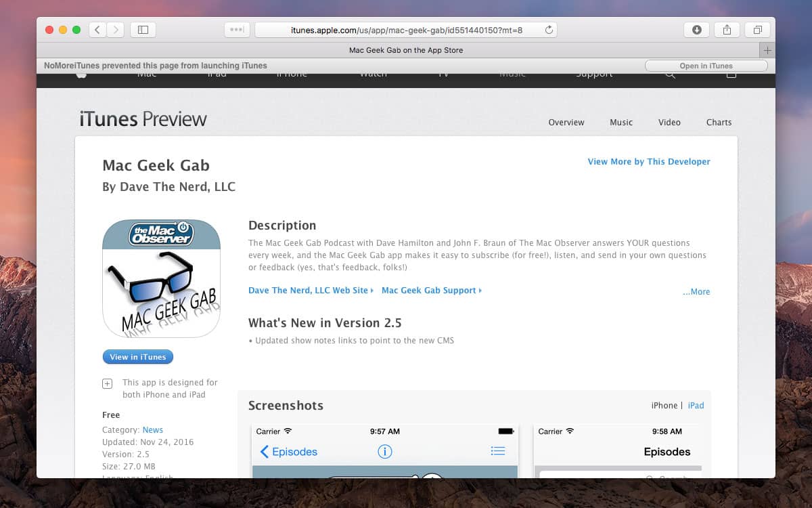Open the Overview section
812x508 pixels.
[566, 123]
